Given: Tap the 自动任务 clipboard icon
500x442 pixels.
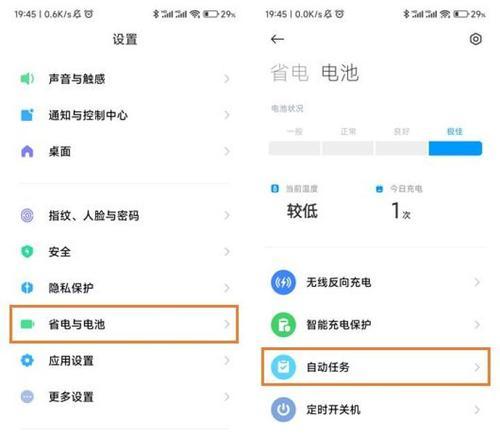Looking at the screenshot, I should tap(283, 367).
